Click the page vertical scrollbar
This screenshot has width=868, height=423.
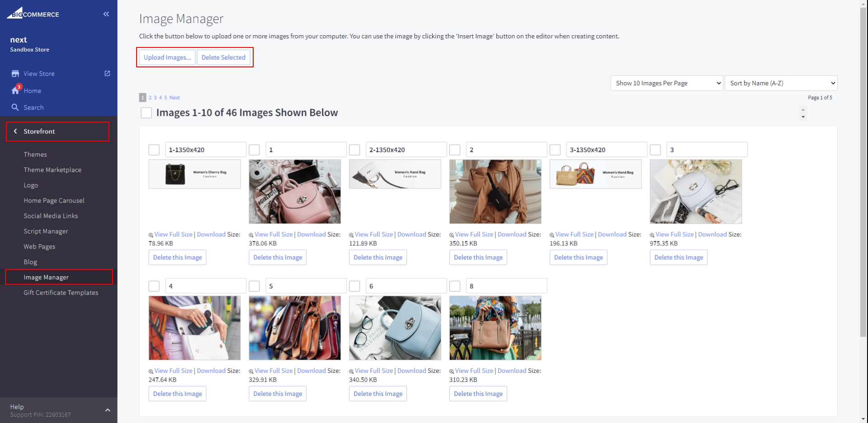coord(863,181)
